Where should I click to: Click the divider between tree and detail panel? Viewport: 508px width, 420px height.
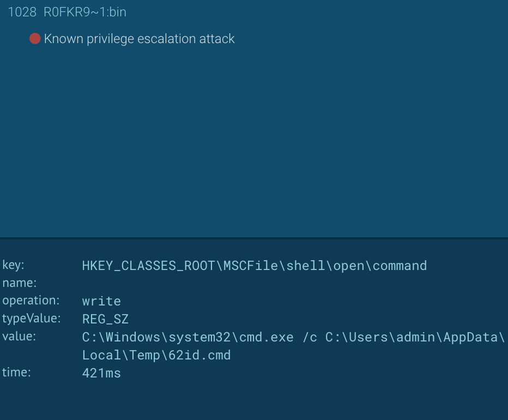pyautogui.click(x=254, y=237)
